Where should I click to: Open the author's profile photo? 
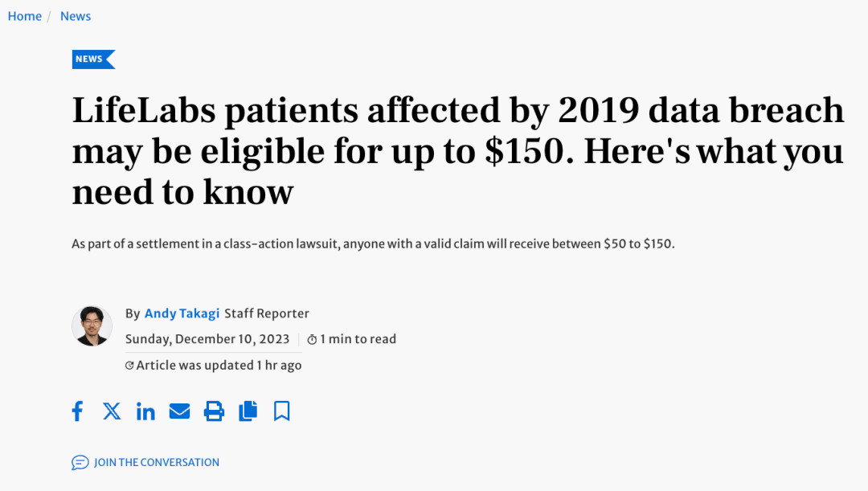[92, 326]
